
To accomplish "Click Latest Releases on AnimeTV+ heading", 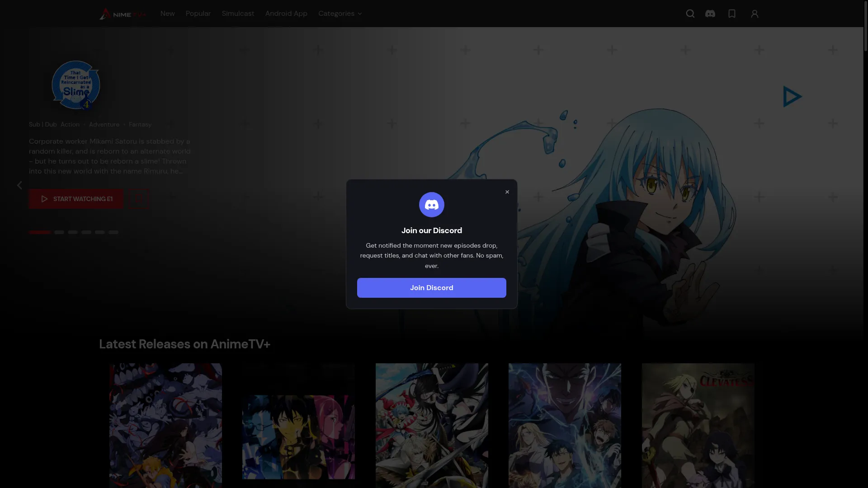I will pyautogui.click(x=184, y=344).
